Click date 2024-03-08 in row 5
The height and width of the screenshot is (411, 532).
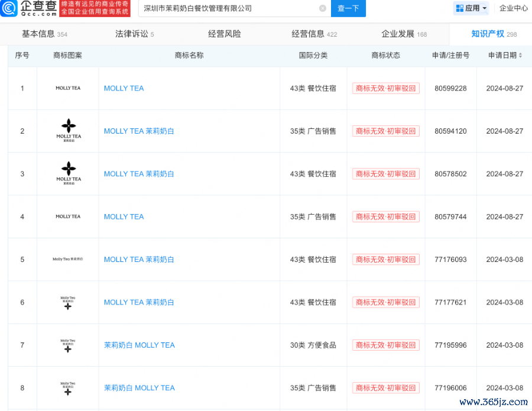pos(505,259)
